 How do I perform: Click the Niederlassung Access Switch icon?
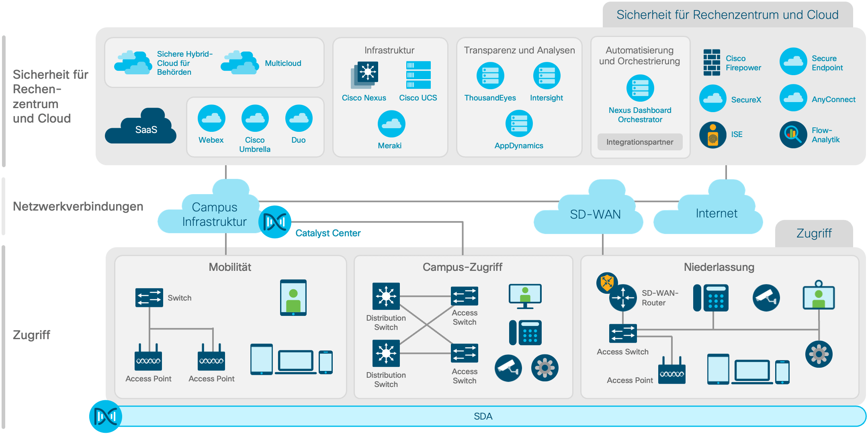pyautogui.click(x=623, y=333)
